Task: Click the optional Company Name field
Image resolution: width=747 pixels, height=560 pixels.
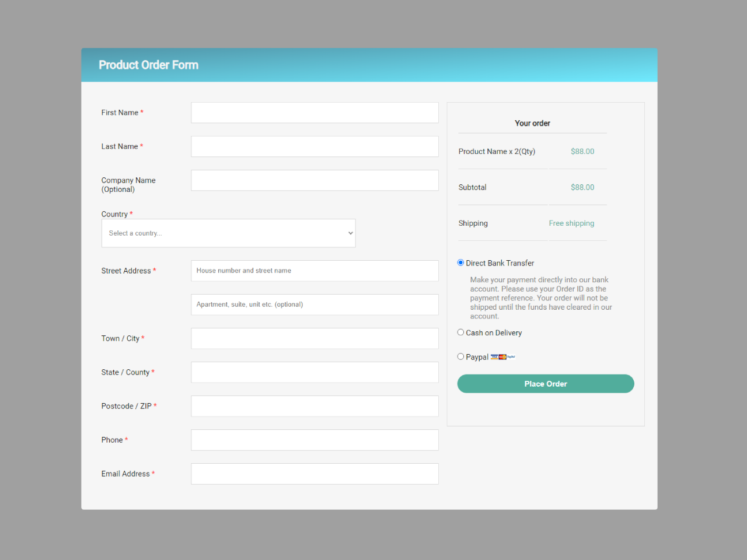Action: click(x=315, y=180)
